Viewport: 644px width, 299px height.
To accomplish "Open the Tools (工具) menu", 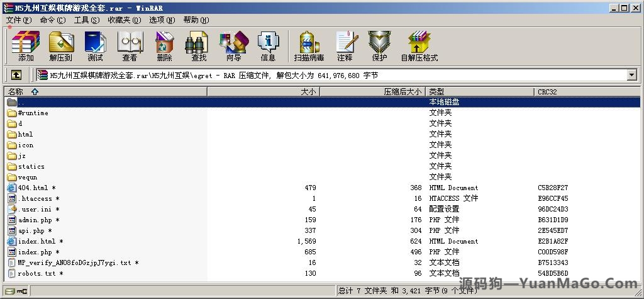I will click(x=87, y=20).
